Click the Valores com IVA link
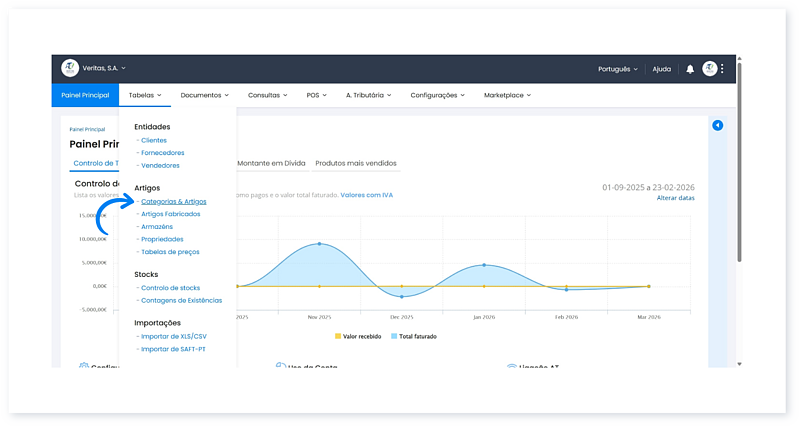 click(x=366, y=195)
